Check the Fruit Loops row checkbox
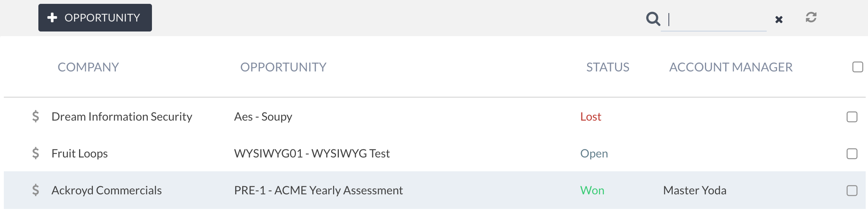This screenshot has width=868, height=212. [x=852, y=154]
